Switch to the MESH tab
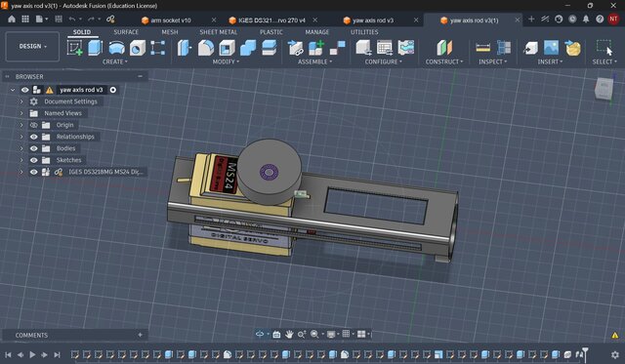625x364 pixels. tap(170, 32)
